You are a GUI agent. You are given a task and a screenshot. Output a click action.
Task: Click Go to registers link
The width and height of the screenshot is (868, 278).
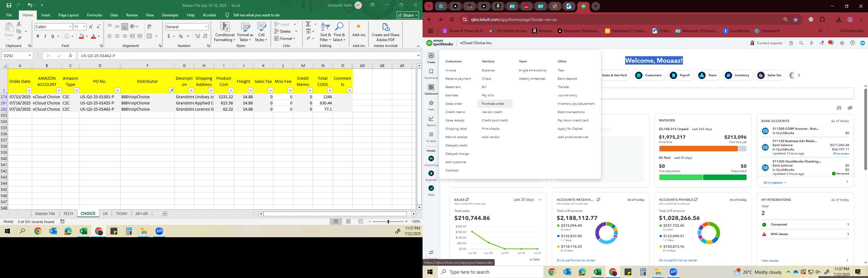(775, 183)
